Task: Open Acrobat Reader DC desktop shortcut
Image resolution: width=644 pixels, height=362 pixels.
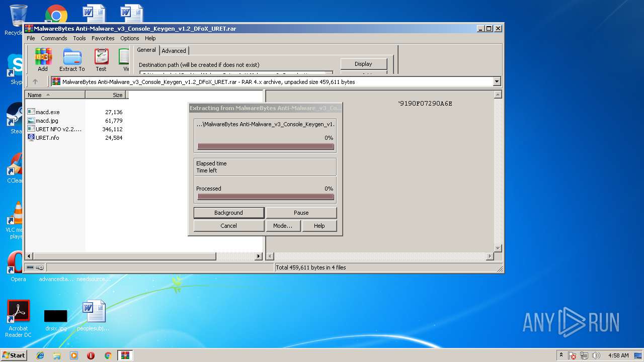Action: coord(18,319)
